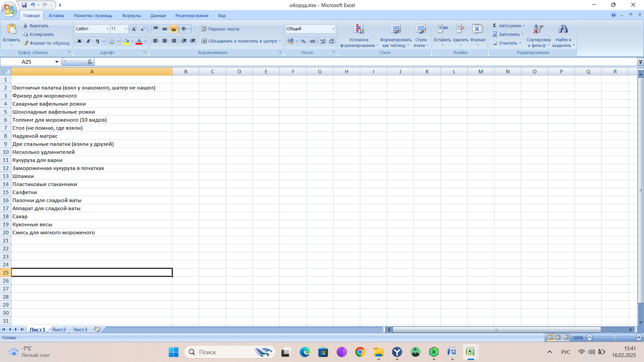The height and width of the screenshot is (362, 644).
Task: Open the Данные ribbon tab
Action: pyautogui.click(x=158, y=16)
